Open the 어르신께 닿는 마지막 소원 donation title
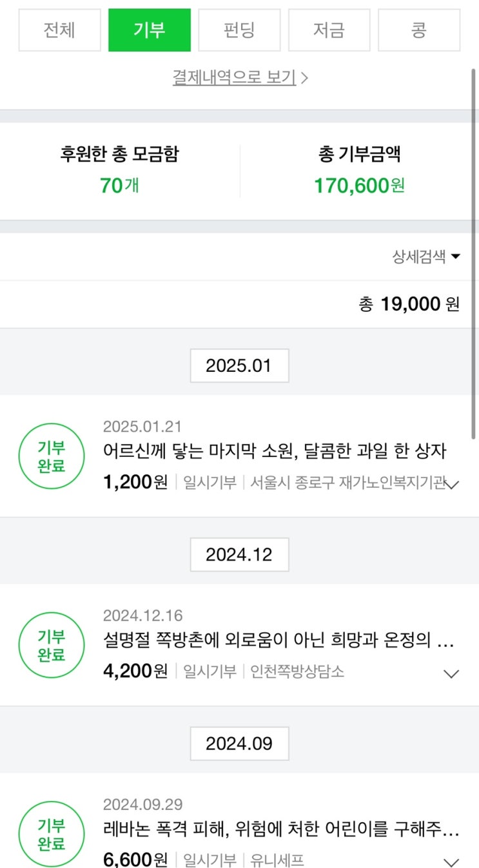479x868 pixels. [x=275, y=451]
